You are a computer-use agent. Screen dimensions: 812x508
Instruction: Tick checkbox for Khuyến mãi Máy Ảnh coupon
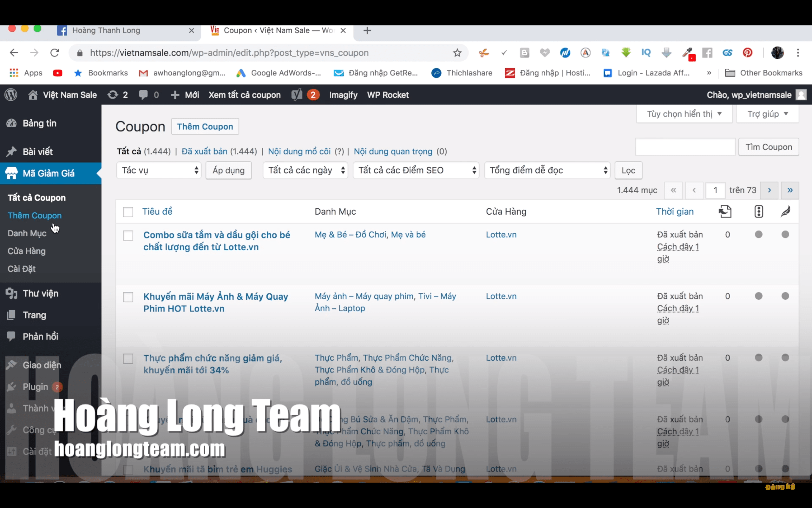pyautogui.click(x=128, y=297)
